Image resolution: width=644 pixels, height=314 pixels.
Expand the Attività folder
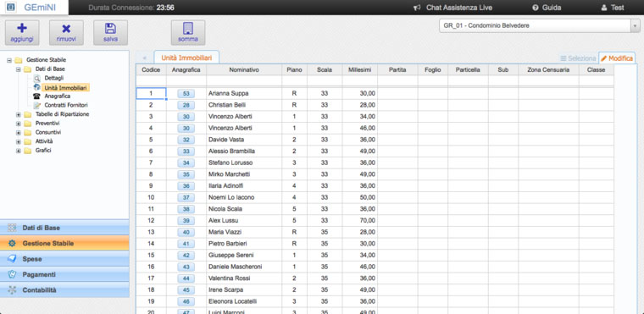pyautogui.click(x=18, y=141)
